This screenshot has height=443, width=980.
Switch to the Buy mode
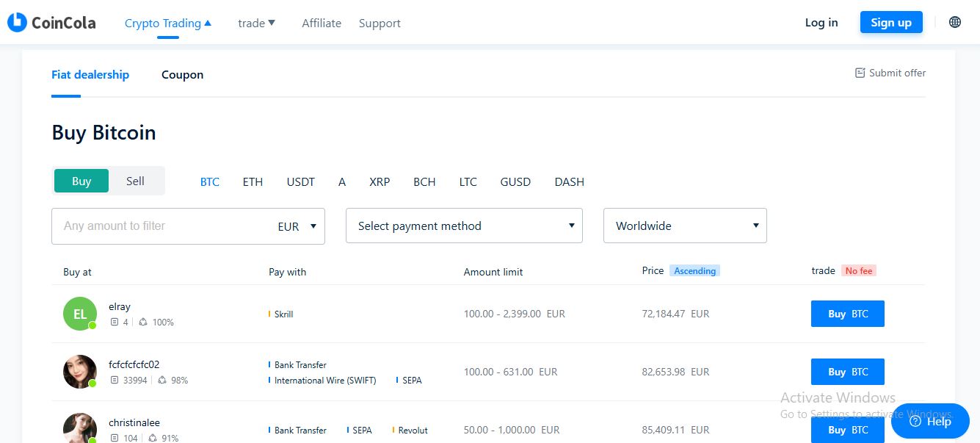pyautogui.click(x=81, y=181)
